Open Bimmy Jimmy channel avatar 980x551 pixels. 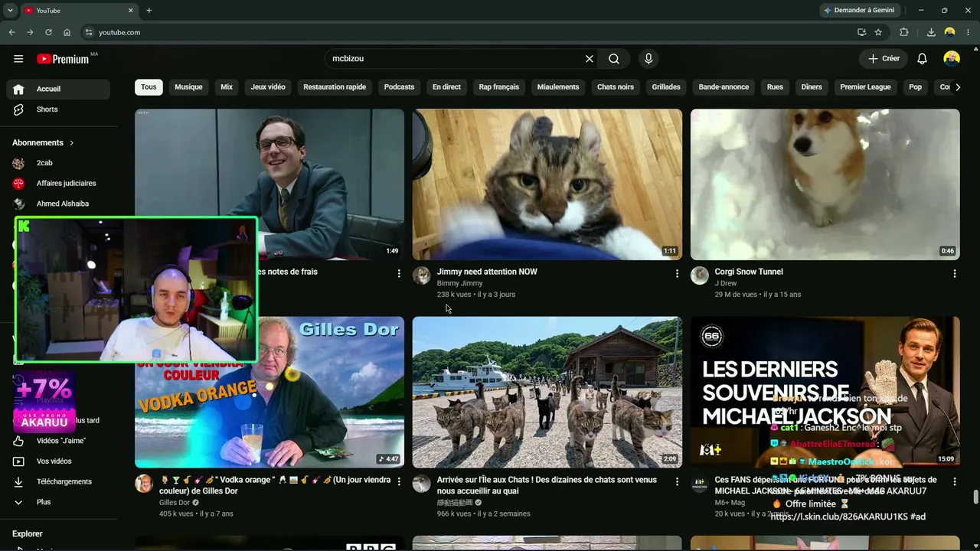[x=422, y=275]
